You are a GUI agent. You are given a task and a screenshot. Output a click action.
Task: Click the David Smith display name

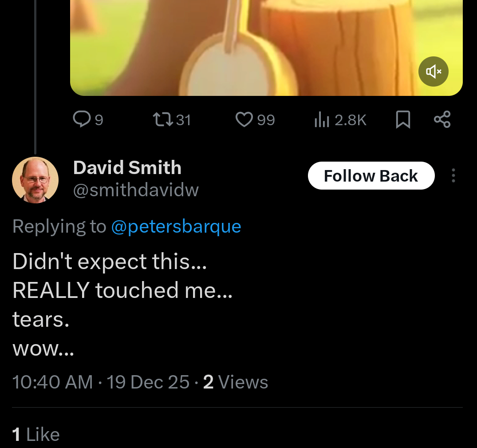click(127, 168)
